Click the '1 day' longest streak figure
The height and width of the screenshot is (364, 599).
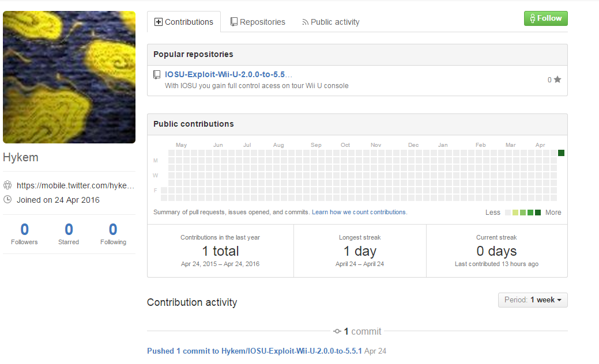pos(360,251)
